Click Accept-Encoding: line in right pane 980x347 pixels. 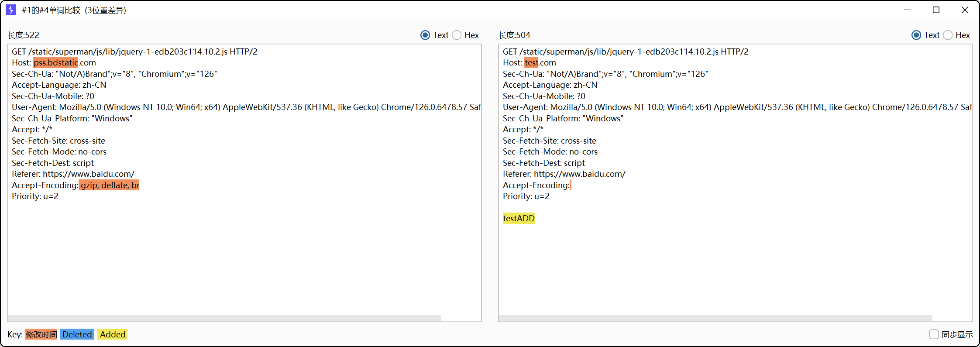[536, 185]
